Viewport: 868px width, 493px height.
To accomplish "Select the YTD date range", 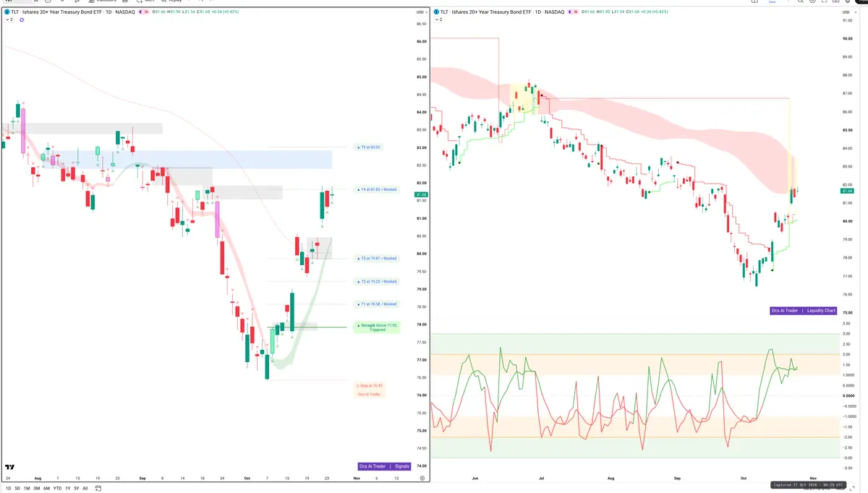I will 57,489.
